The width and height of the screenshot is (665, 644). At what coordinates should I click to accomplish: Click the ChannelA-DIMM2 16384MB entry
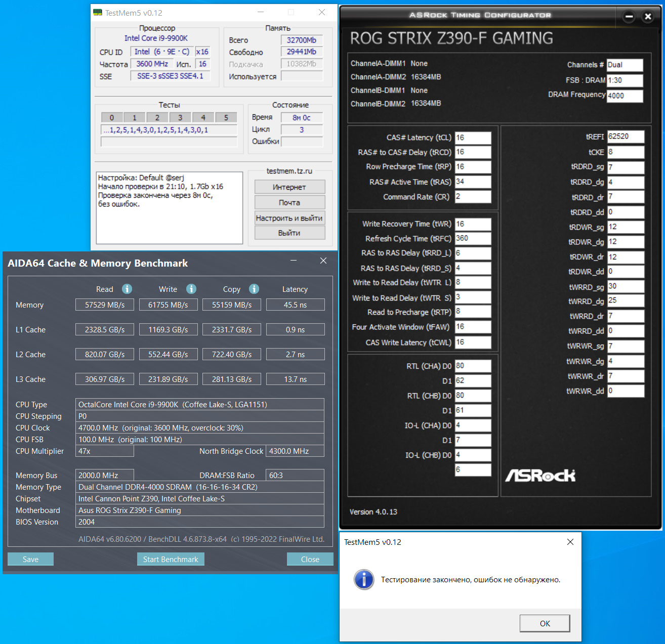coord(396,77)
